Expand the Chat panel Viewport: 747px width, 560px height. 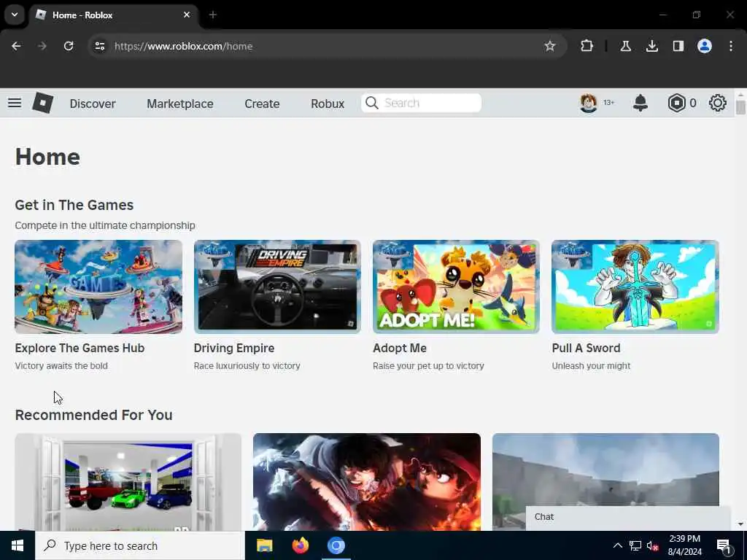(628, 517)
